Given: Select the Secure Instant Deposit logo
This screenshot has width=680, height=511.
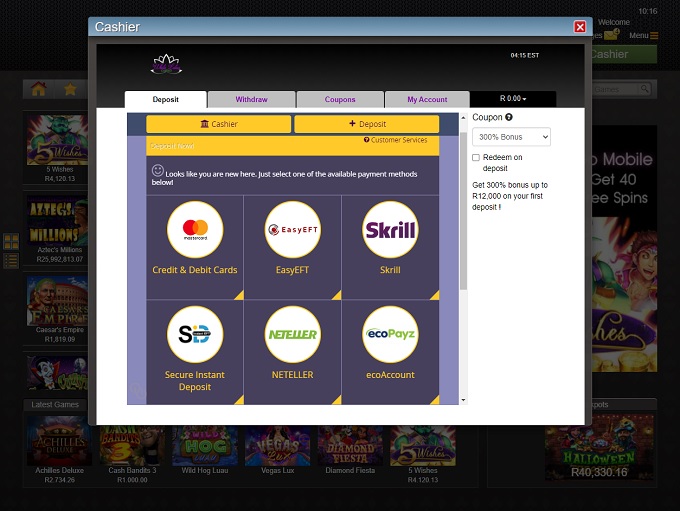Looking at the screenshot, I should [195, 334].
